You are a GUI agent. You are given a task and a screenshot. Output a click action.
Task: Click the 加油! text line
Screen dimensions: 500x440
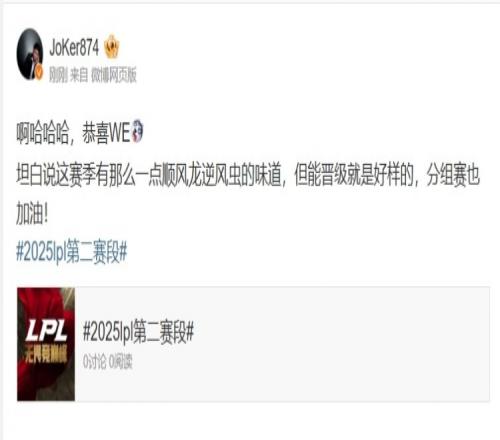click(x=32, y=214)
